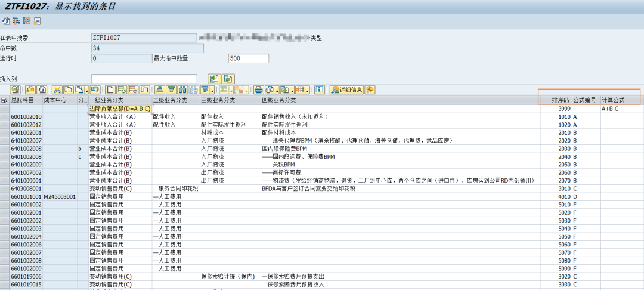Click account cell 6601019015
The width and height of the screenshot is (644, 290).
pyautogui.click(x=26, y=285)
